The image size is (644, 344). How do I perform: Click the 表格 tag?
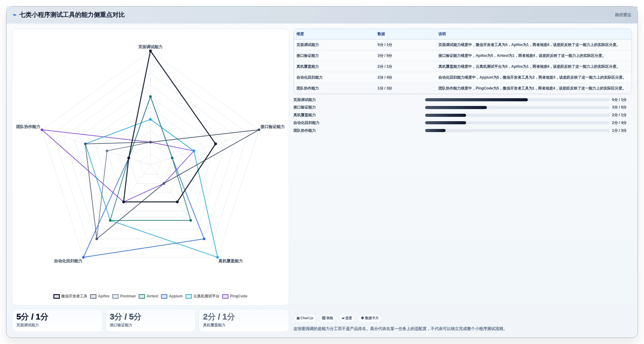[328, 318]
